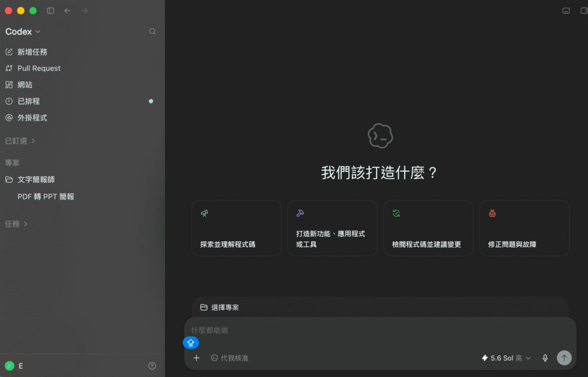Screen dimensions: 588x377
Task: Toggle the 代我核准 approval mode
Action: point(230,358)
